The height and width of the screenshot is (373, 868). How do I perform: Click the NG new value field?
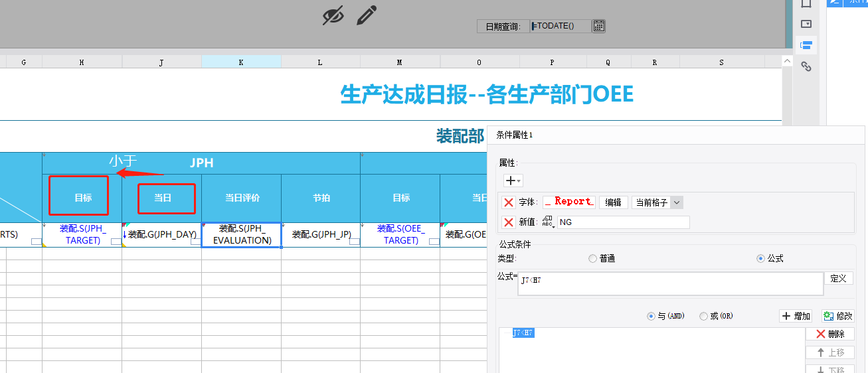point(623,222)
